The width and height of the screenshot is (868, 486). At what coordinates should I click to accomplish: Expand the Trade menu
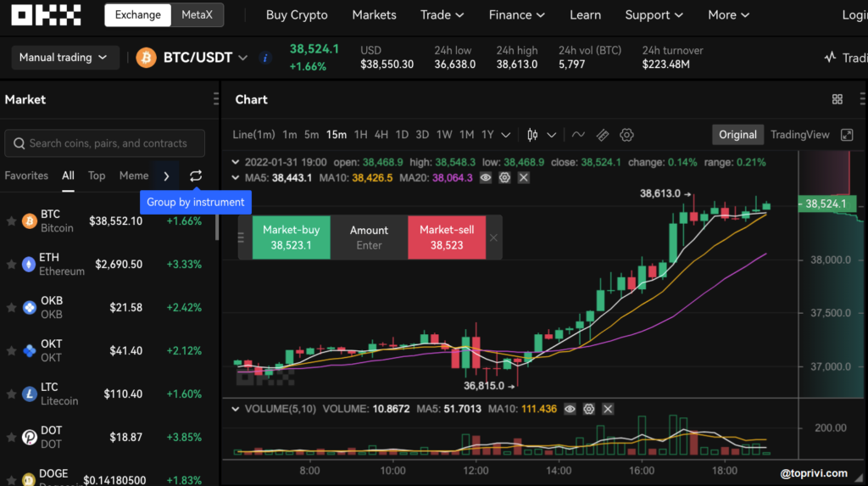pyautogui.click(x=442, y=15)
